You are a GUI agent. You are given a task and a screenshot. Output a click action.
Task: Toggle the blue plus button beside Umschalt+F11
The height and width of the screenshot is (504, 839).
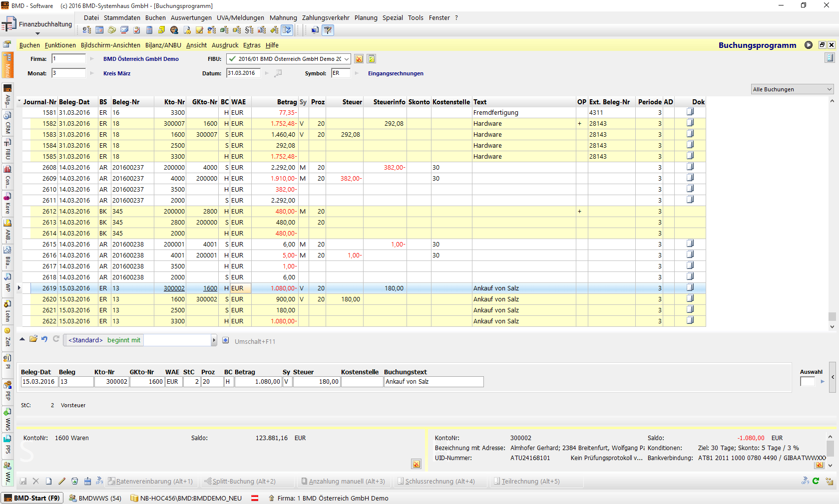click(x=226, y=340)
